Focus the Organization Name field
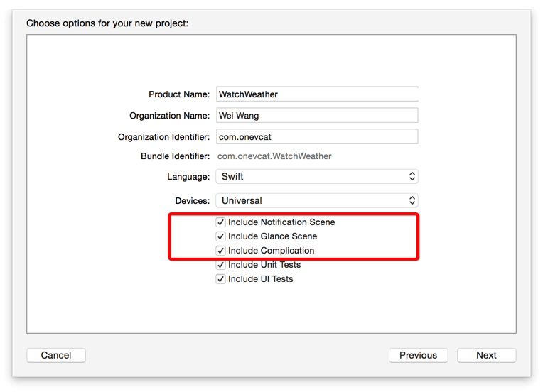543x392 pixels. [x=317, y=116]
